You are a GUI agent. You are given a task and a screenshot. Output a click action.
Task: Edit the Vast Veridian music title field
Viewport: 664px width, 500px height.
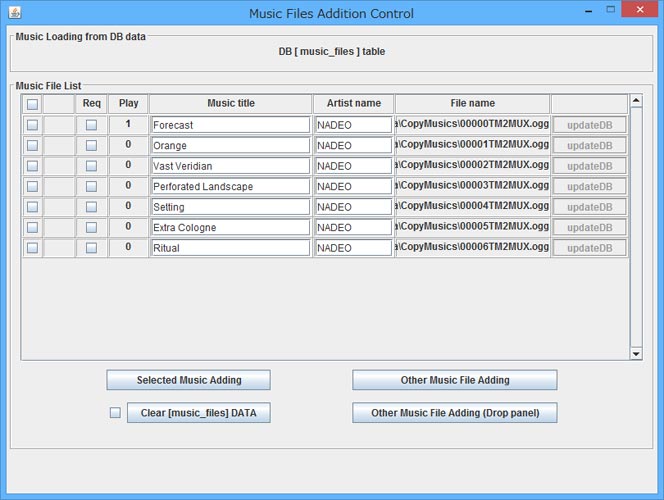[x=230, y=166]
